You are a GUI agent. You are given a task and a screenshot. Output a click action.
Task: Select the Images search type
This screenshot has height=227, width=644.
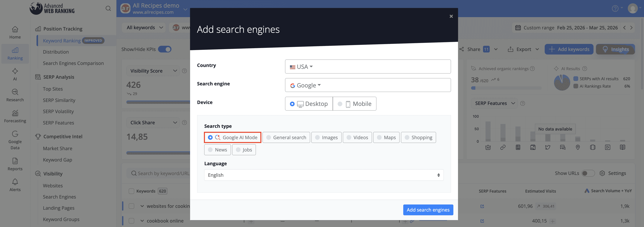(x=326, y=137)
